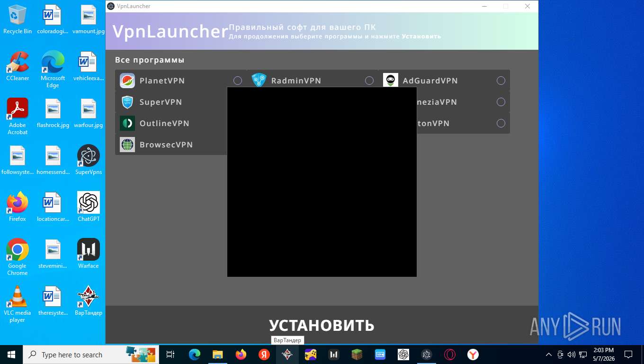Open the ChatGPT desktop shortcut

89,207
